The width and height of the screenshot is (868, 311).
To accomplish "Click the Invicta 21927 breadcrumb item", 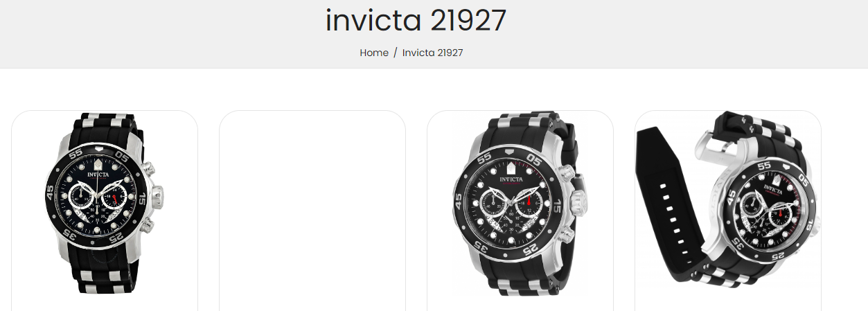I will tap(433, 53).
